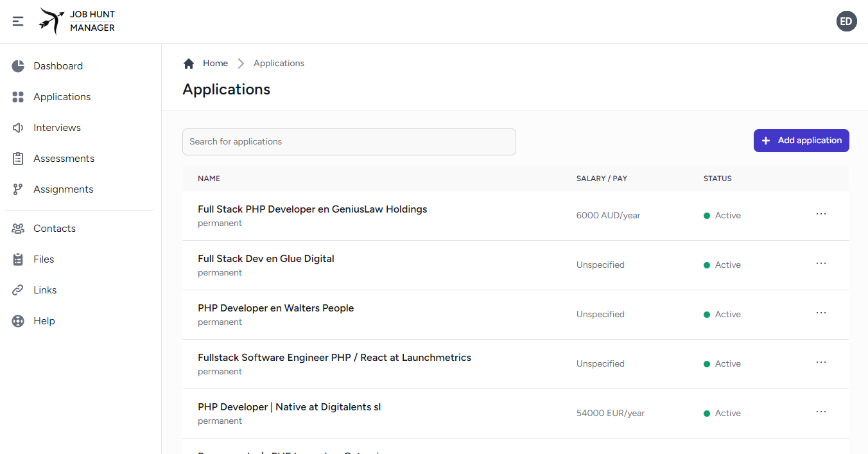
Task: Open Fullstack Software Engineer at Launchmetrics application
Action: click(334, 358)
